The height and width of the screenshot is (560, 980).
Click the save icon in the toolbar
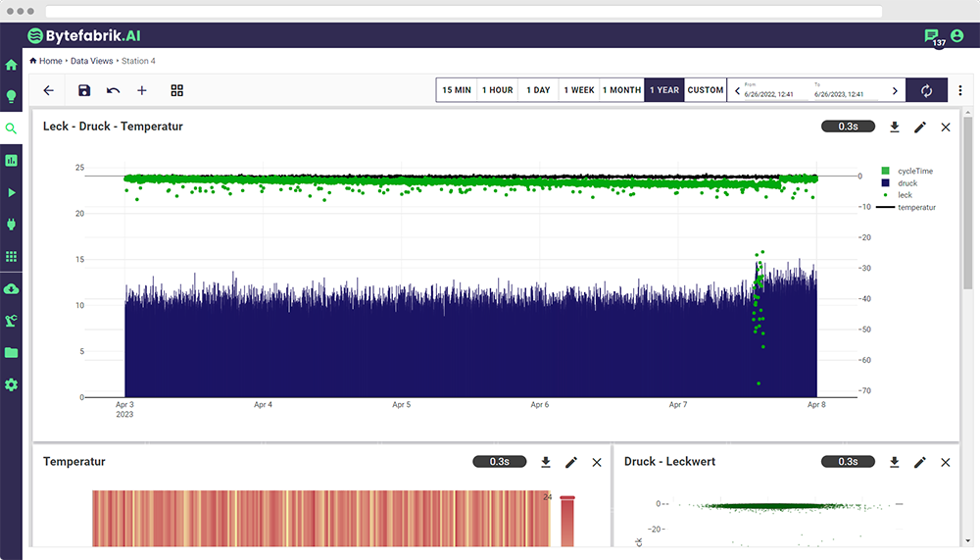pyautogui.click(x=84, y=90)
